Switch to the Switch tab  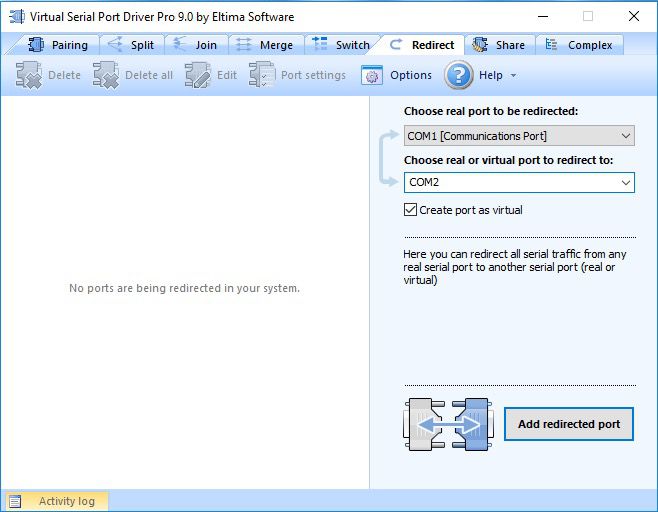pyautogui.click(x=342, y=45)
